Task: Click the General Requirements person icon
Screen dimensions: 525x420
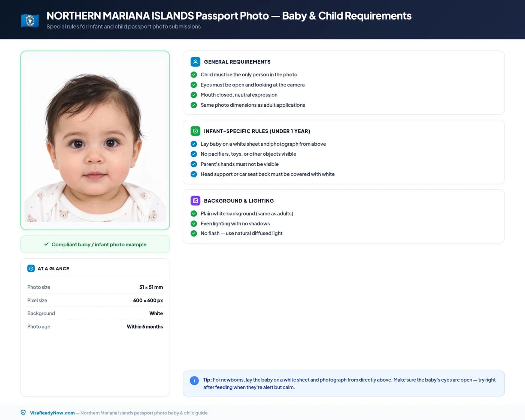Action: tap(195, 62)
